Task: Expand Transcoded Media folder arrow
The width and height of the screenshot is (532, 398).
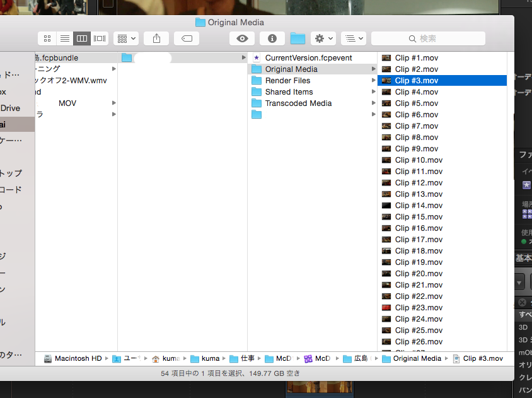Action: point(374,103)
